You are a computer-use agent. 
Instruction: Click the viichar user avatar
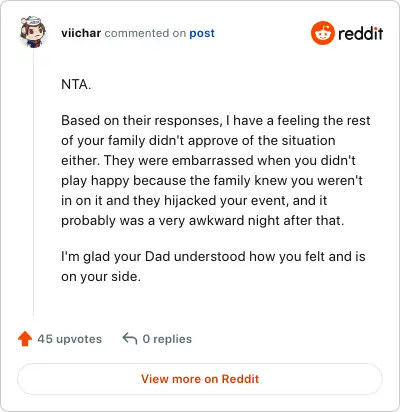coord(33,32)
